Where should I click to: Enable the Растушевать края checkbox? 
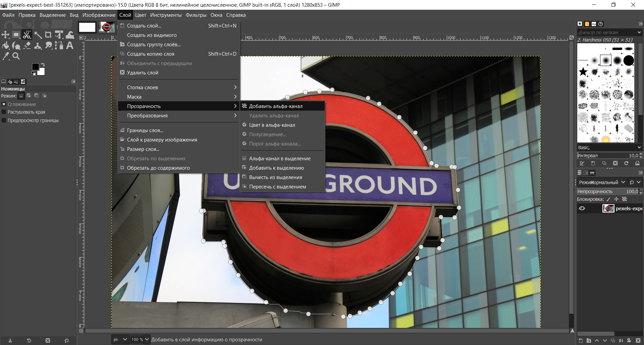pos(4,112)
